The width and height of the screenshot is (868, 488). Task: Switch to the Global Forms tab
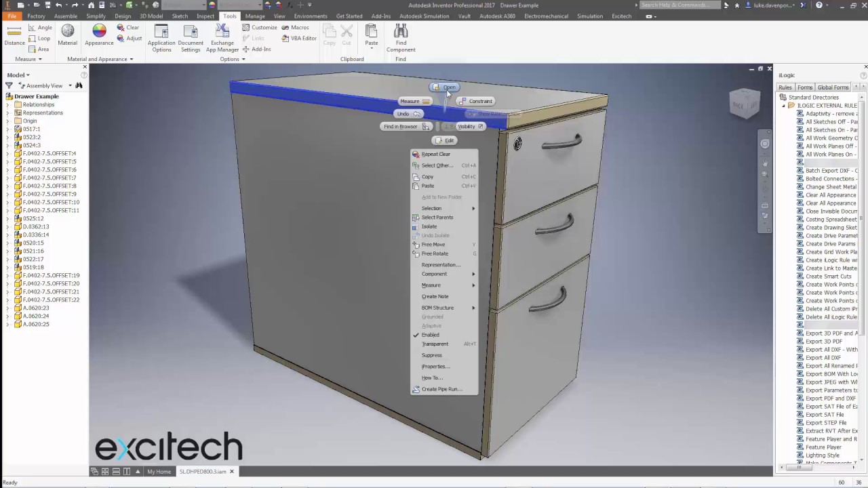pyautogui.click(x=833, y=87)
